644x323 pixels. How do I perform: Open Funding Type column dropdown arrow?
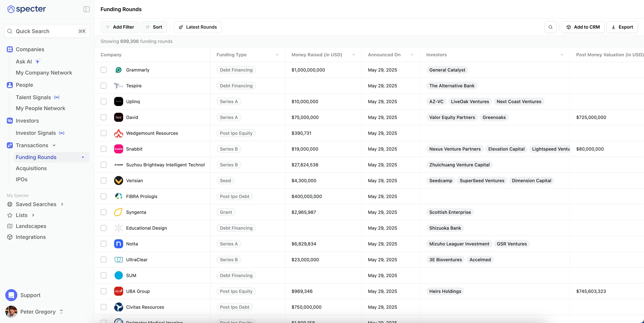277,55
